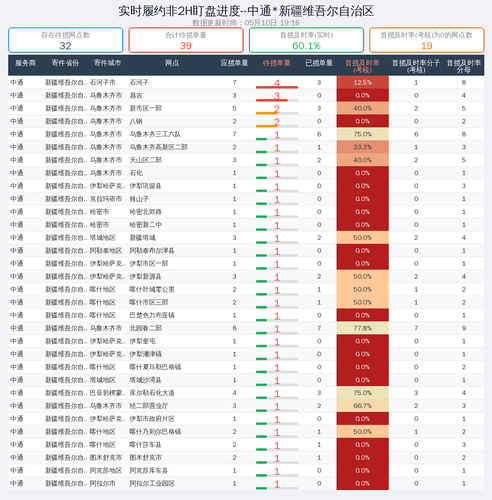
Task: Click the 网点 name 阿勒泰布尔津县
Action: click(152, 251)
